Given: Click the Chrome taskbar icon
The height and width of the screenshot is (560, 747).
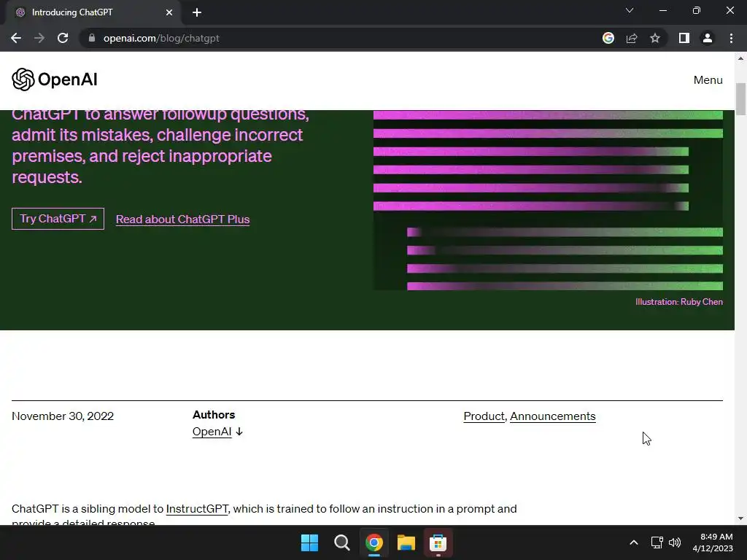Looking at the screenshot, I should (374, 542).
